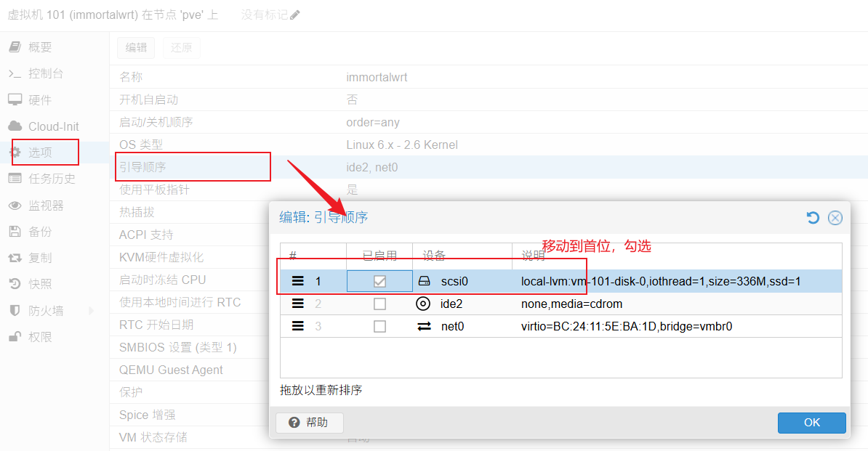868x451 pixels.
Task: Click the ide2 row drag handle
Action: 298,304
